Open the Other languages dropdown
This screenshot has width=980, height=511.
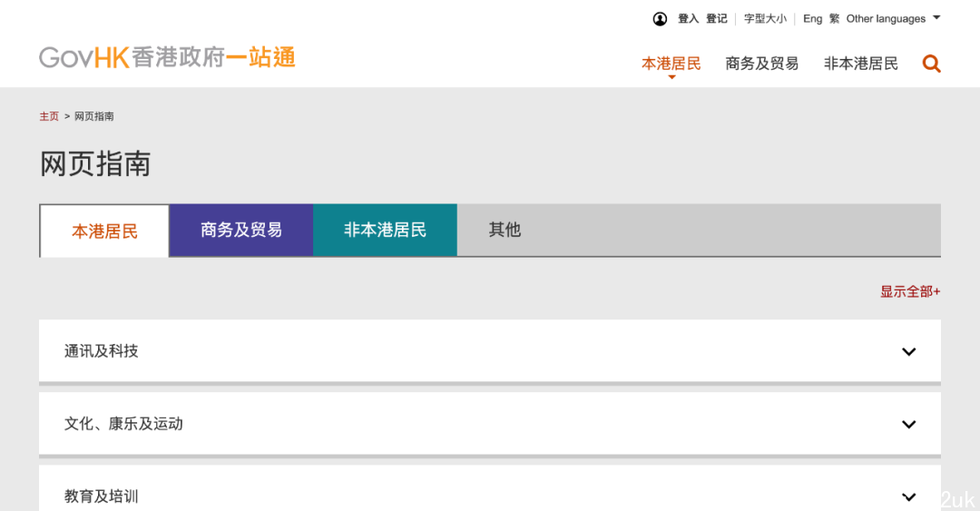point(893,19)
